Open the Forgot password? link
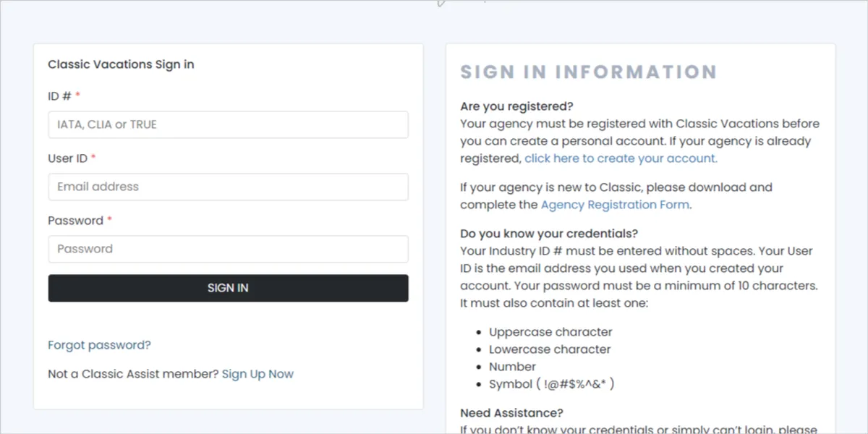Viewport: 868px width, 434px height. tap(99, 345)
